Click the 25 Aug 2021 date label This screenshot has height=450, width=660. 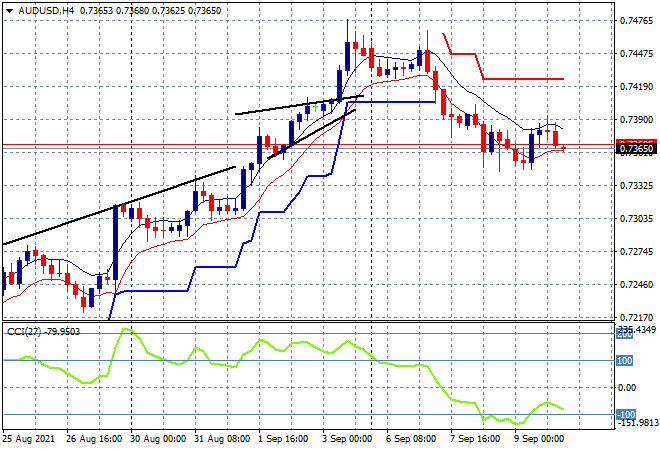(29, 439)
